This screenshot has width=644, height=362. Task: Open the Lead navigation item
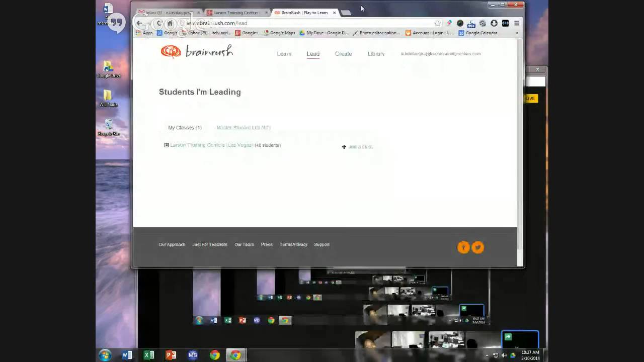[x=313, y=54]
